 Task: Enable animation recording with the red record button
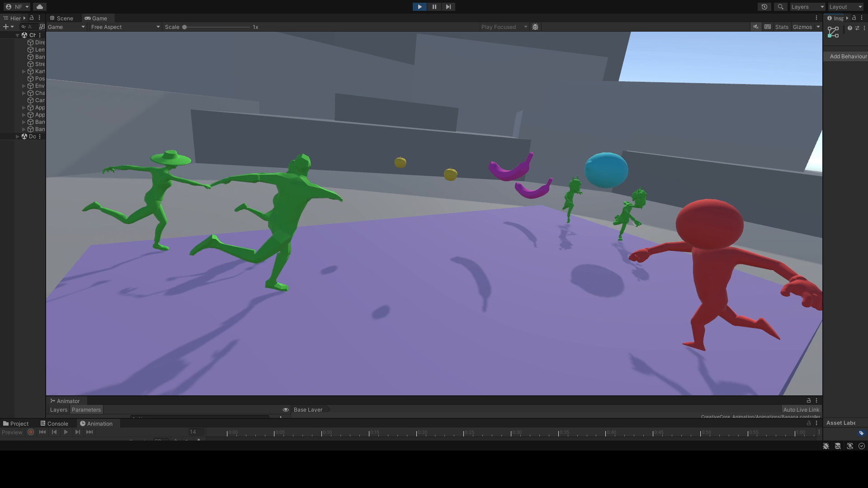tap(30, 432)
